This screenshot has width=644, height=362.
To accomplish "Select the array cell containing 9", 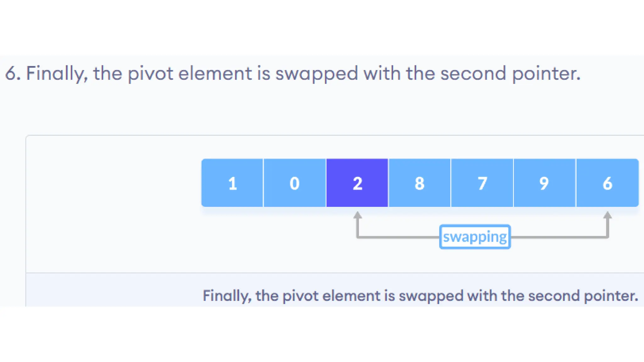I will click(x=545, y=183).
